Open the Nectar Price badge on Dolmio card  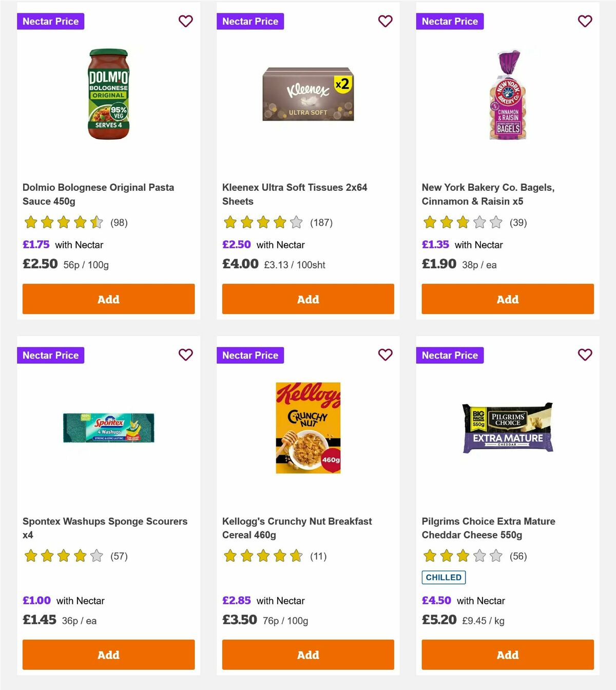click(x=50, y=21)
